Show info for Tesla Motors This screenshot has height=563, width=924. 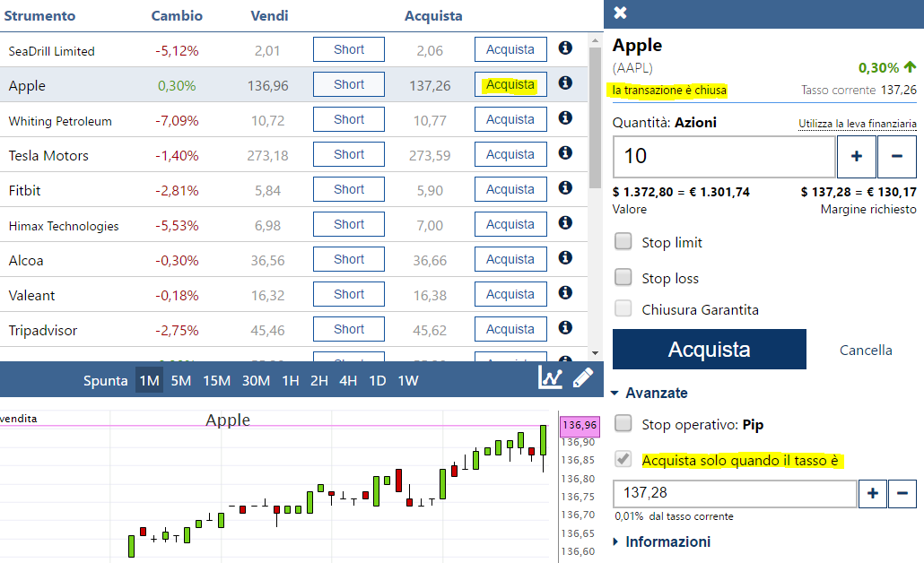click(x=565, y=152)
